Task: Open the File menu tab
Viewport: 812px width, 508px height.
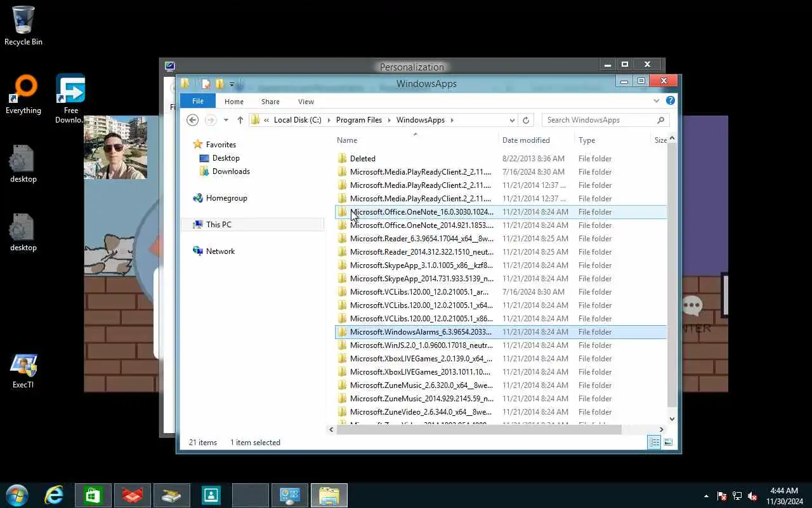Action: pyautogui.click(x=198, y=102)
